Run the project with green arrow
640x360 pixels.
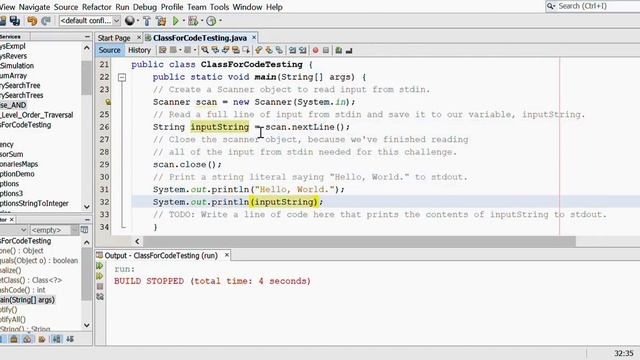(176, 20)
